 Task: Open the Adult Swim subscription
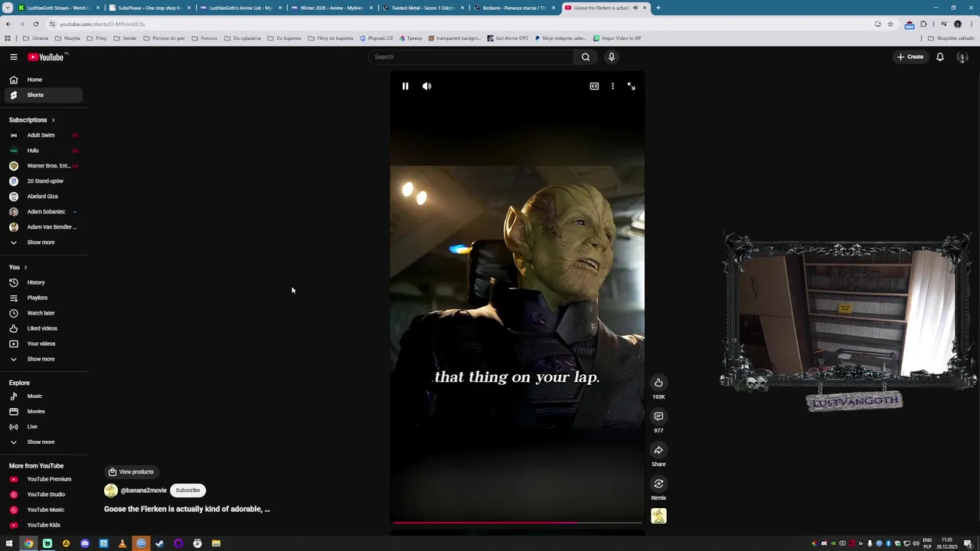point(42,135)
